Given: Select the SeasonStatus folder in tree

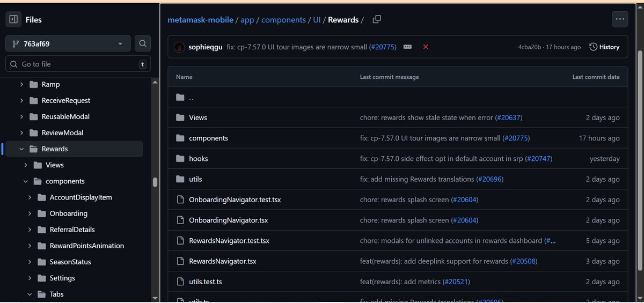Looking at the screenshot, I should 70,262.
